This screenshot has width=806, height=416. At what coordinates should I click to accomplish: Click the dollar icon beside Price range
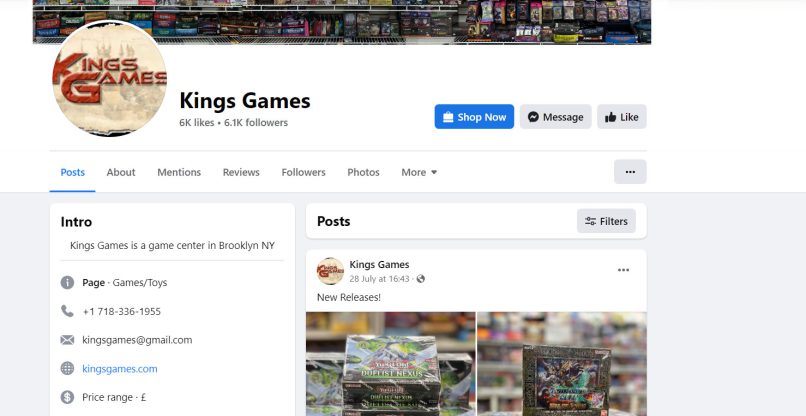[67, 397]
